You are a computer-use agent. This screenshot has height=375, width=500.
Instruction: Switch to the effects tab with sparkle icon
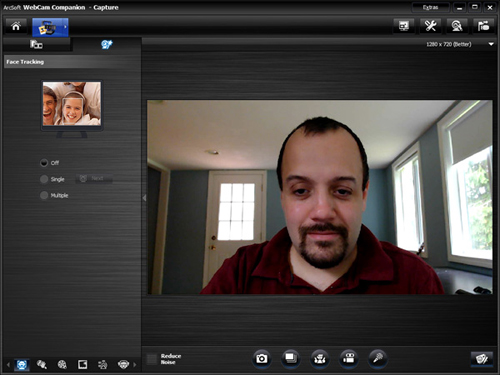tap(107, 44)
